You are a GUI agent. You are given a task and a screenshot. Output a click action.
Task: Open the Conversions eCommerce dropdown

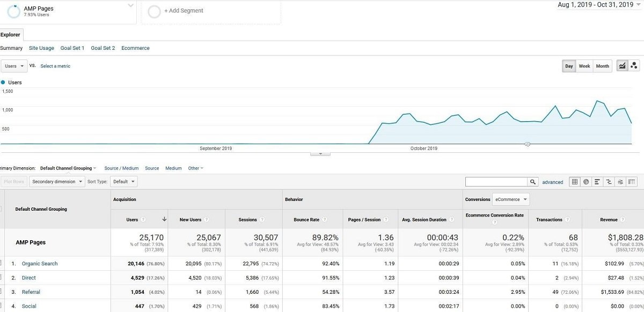tap(511, 199)
